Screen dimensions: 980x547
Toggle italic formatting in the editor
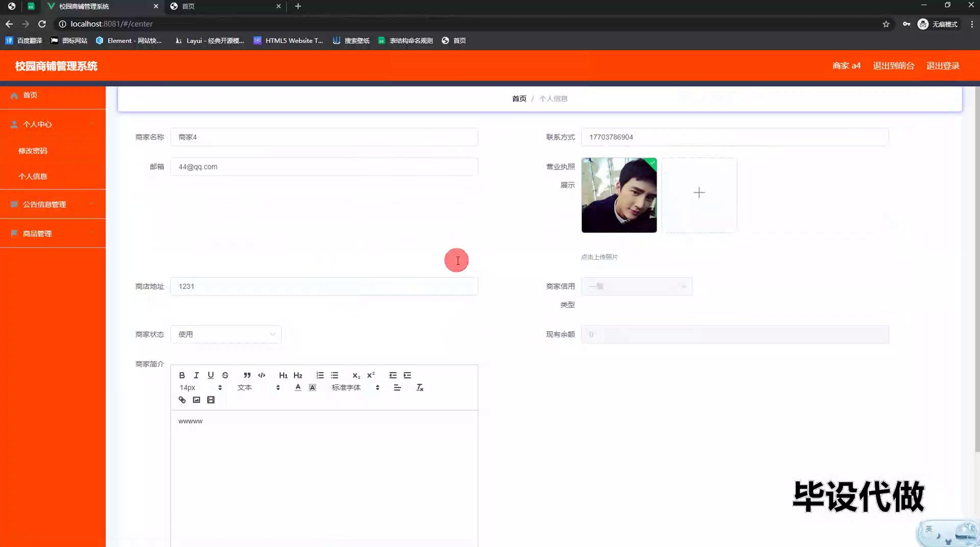click(x=196, y=375)
